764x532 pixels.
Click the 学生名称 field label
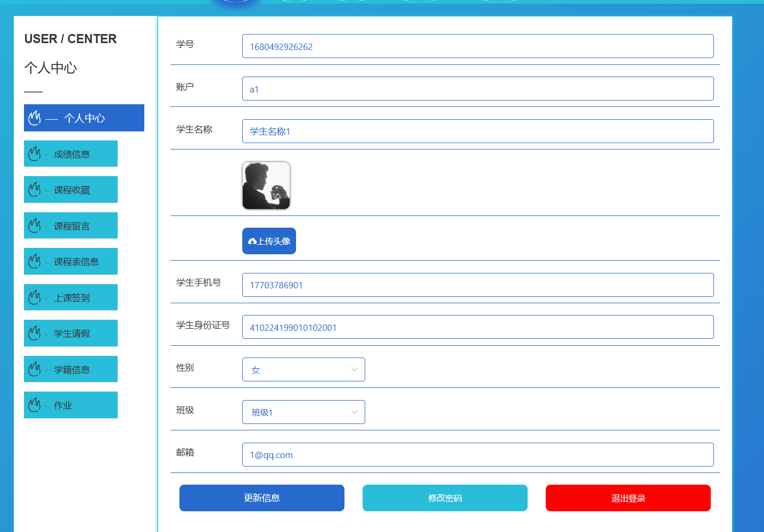pos(194,129)
